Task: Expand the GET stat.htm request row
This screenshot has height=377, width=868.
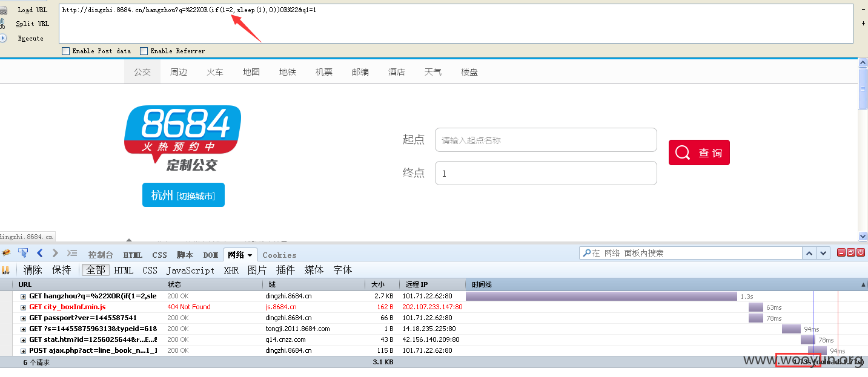Action: (x=24, y=340)
